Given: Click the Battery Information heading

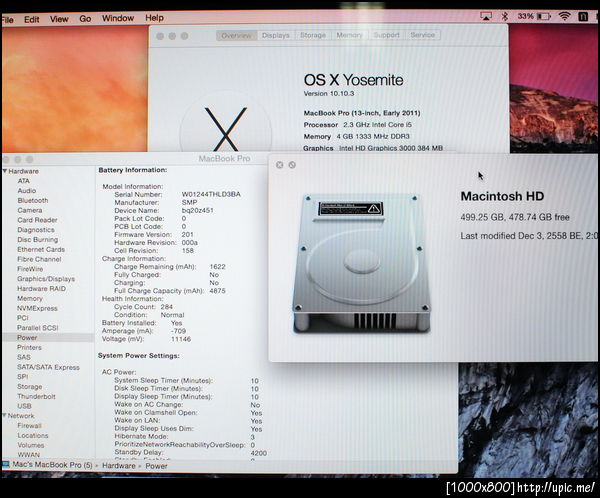Looking at the screenshot, I should (x=132, y=170).
